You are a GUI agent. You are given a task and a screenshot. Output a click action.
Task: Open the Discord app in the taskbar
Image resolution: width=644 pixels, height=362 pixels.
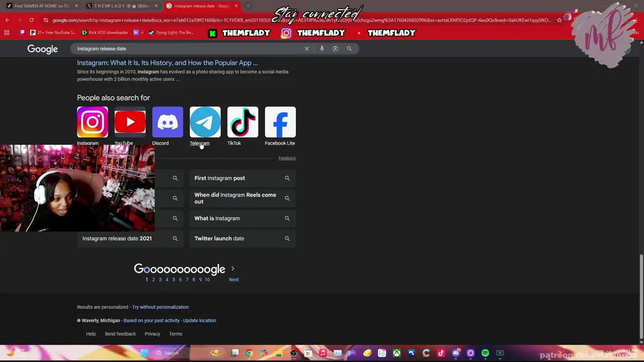(456, 353)
